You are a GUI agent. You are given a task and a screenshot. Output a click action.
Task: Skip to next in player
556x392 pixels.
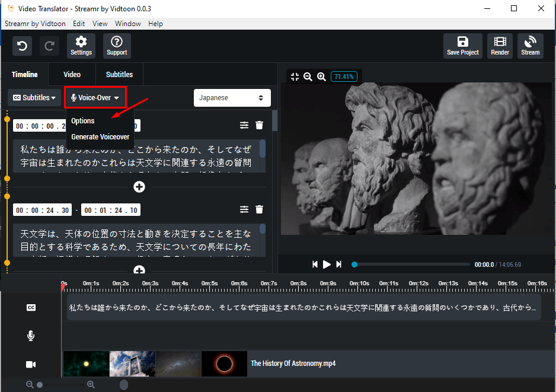click(338, 264)
